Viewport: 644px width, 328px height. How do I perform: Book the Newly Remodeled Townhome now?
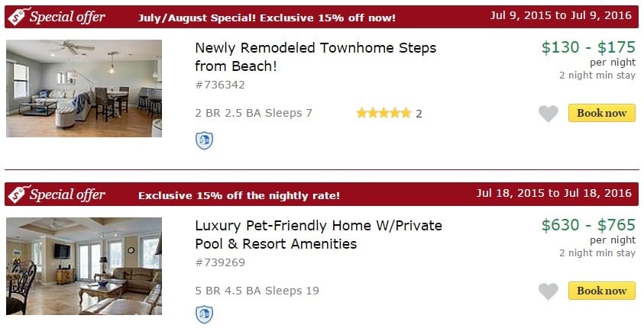601,113
